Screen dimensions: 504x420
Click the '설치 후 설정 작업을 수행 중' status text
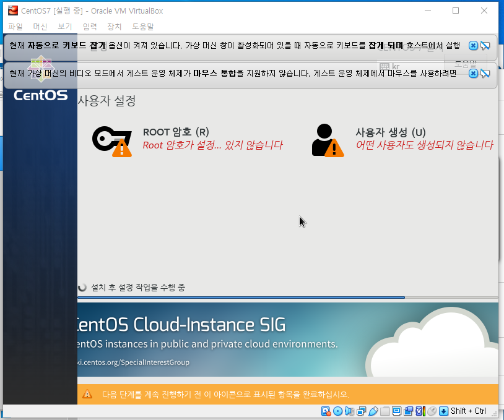pos(138,287)
